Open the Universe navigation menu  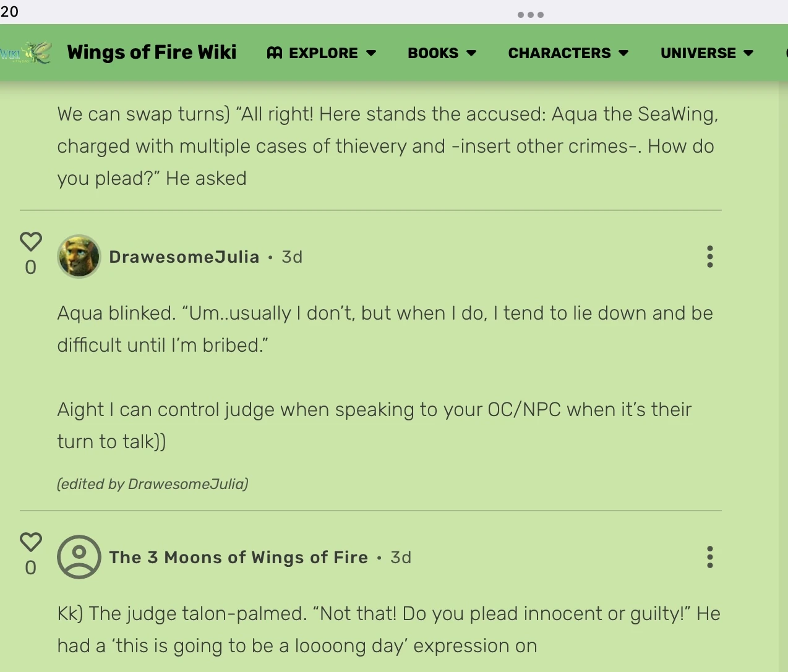click(x=706, y=53)
